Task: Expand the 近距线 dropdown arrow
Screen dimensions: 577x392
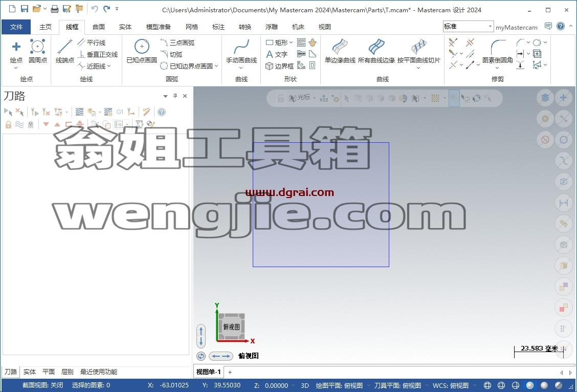Action: (109, 66)
